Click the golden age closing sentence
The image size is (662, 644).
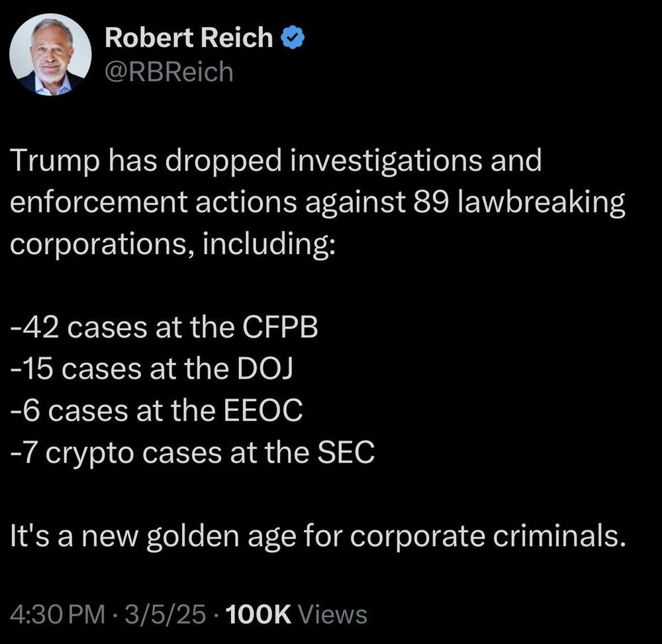click(318, 536)
